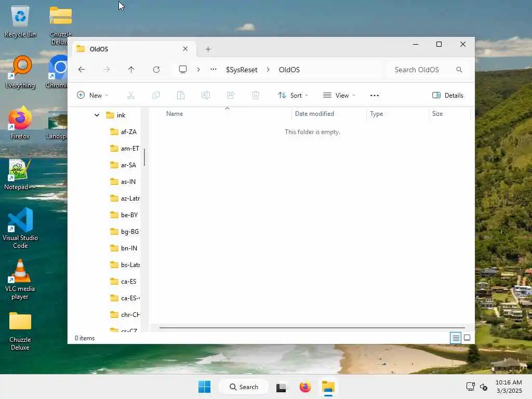This screenshot has height=399, width=532.
Task: Click the Rename icon in toolbar
Action: point(206,96)
